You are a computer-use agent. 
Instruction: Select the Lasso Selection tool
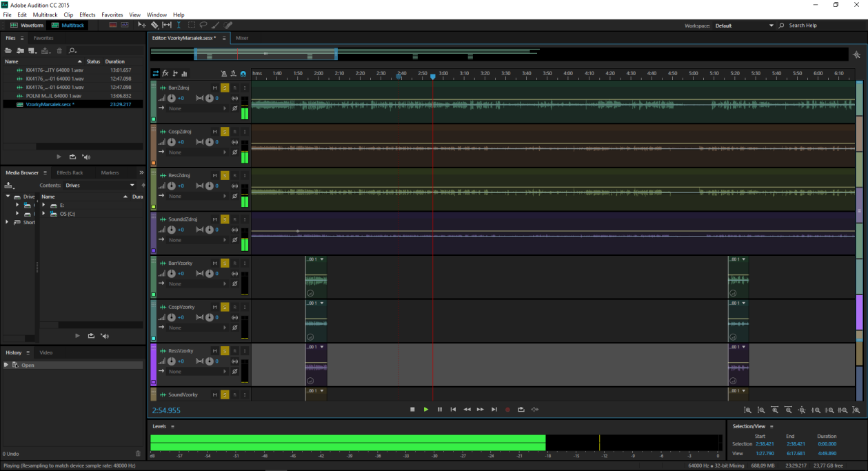(203, 26)
